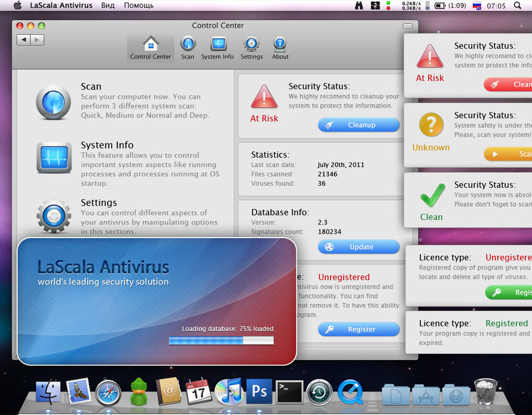Image resolution: width=532 pixels, height=415 pixels.
Task: Click the July 20th, 2011 scan date
Action: coord(341,165)
